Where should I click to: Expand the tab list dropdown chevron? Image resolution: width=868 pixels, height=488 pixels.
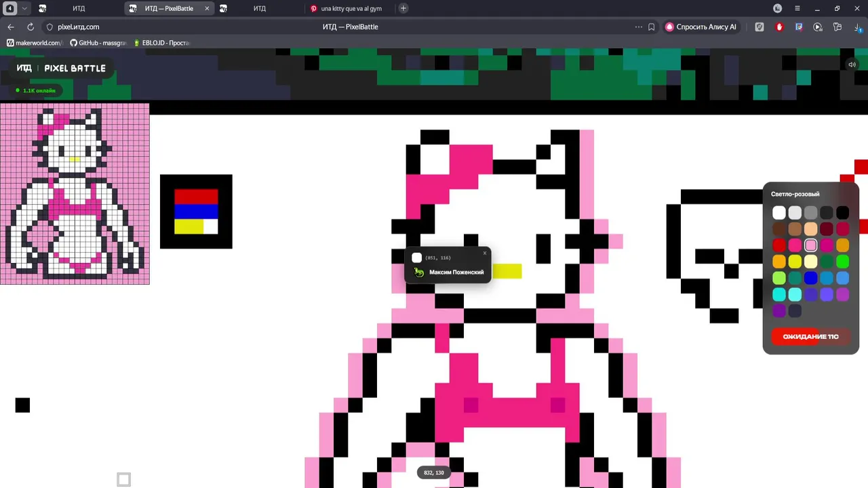(x=24, y=8)
